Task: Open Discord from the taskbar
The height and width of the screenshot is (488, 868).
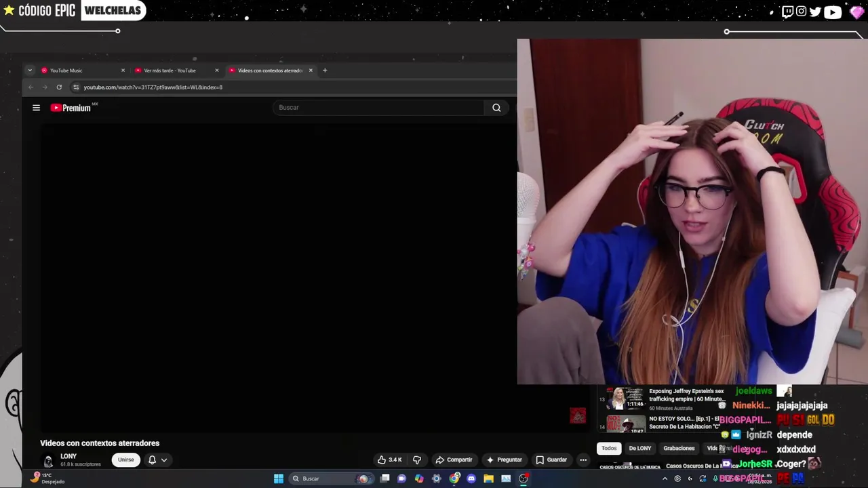Action: pyautogui.click(x=471, y=479)
